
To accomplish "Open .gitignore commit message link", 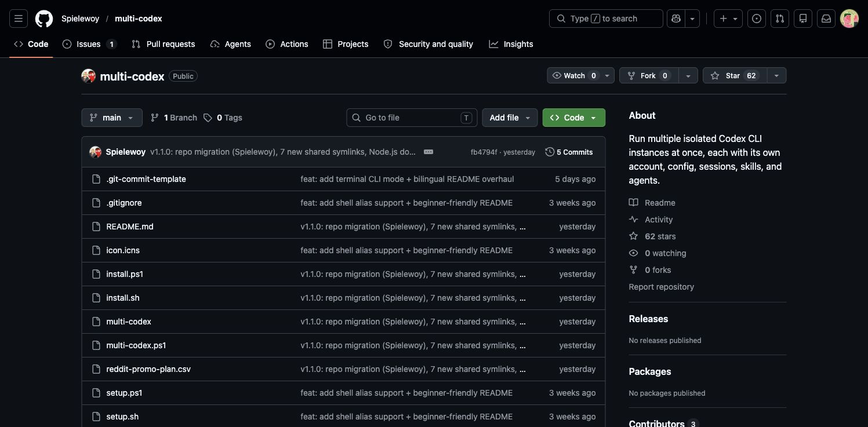I will tap(406, 203).
